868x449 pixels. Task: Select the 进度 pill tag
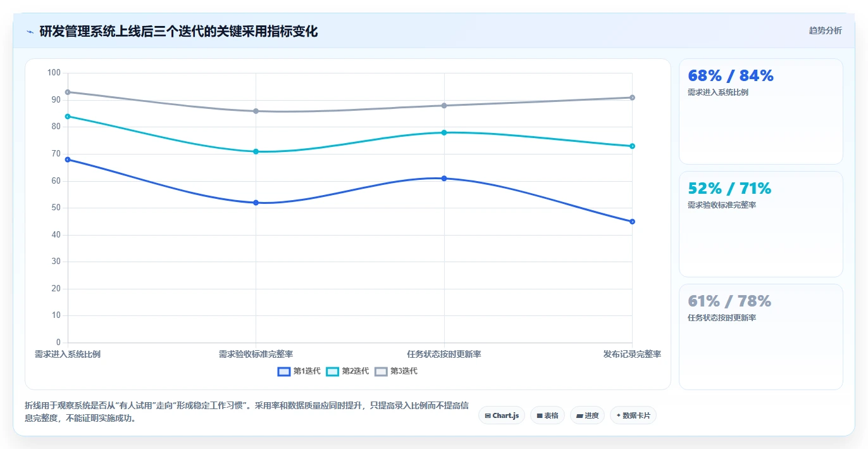pyautogui.click(x=587, y=415)
